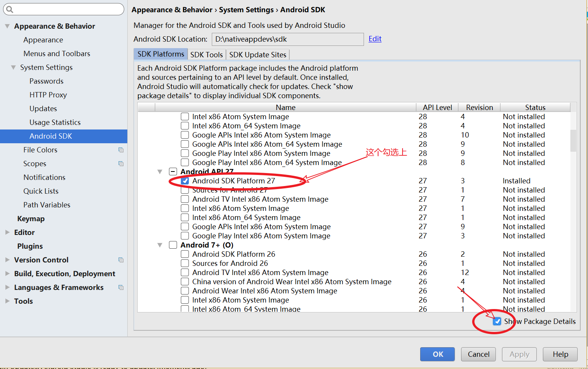Click project-level icon beside File Colors
The height and width of the screenshot is (369, 588).
121,150
